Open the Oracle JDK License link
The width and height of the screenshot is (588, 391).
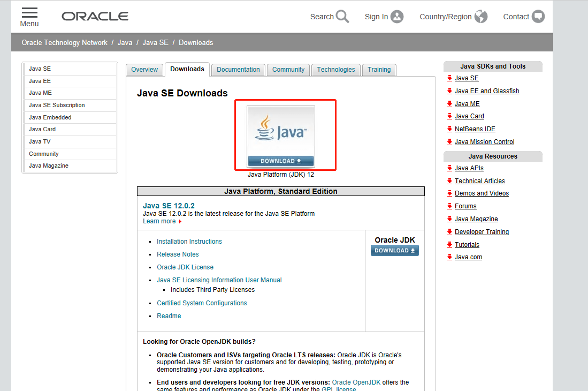(185, 267)
